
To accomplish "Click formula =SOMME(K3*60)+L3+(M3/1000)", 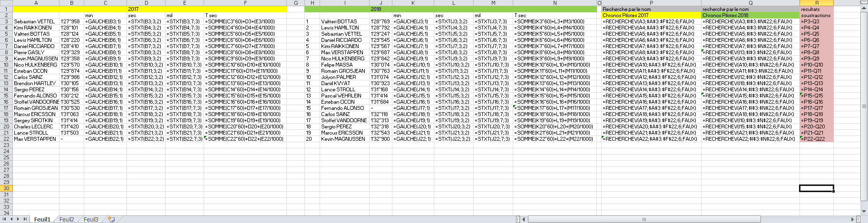I will pyautogui.click(x=555, y=21).
